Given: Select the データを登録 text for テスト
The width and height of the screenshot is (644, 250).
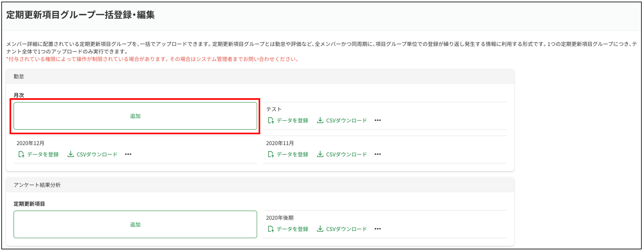Looking at the screenshot, I should click(292, 121).
